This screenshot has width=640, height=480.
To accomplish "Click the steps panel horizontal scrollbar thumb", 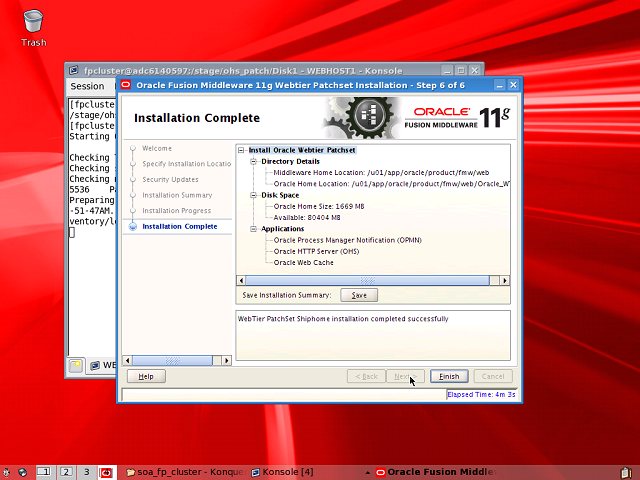I will coord(172,360).
